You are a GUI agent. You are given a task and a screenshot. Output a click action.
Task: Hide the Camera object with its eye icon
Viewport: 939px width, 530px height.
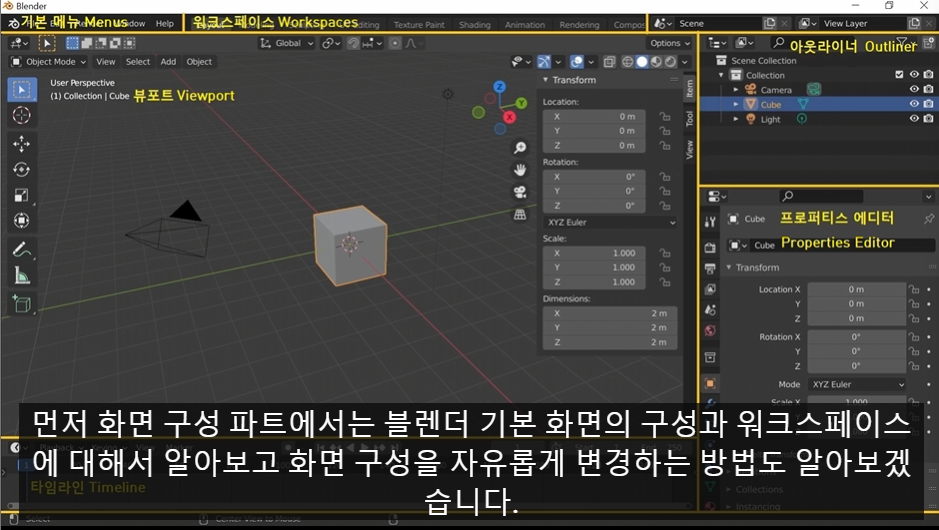click(914, 89)
